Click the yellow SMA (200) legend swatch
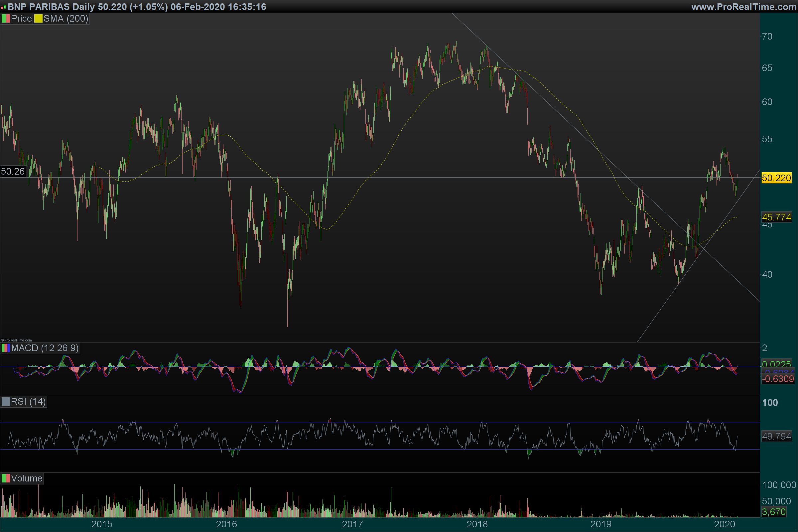The height and width of the screenshot is (532, 798). pyautogui.click(x=38, y=19)
